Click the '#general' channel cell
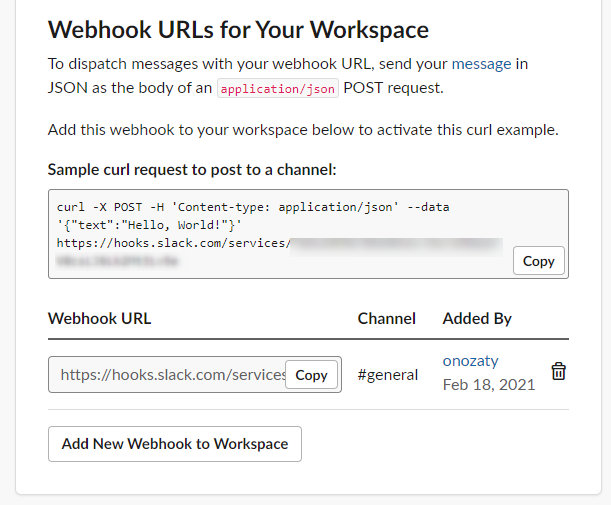The image size is (611, 505). (388, 374)
